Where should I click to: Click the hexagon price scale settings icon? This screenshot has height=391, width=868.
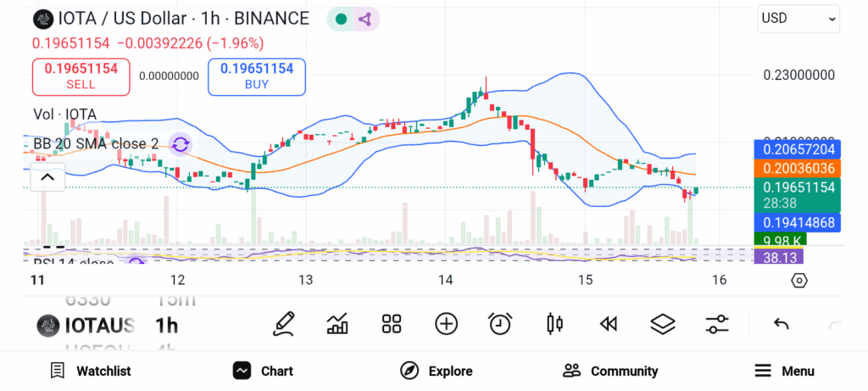pos(798,280)
